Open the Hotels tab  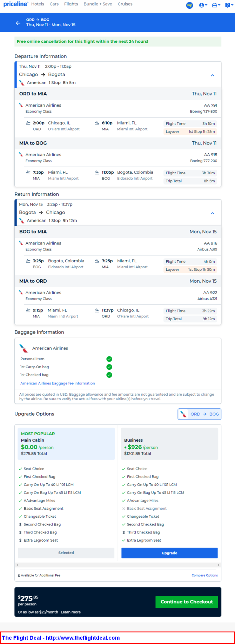[x=38, y=4]
